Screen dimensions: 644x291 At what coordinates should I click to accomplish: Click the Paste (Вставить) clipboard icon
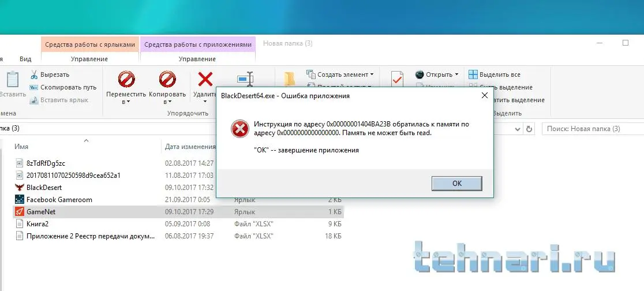point(12,79)
